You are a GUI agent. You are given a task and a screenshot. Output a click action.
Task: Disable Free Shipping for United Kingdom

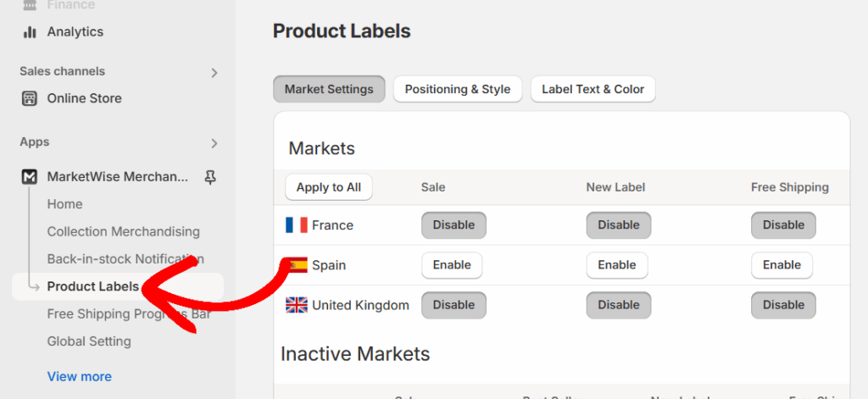coord(783,305)
